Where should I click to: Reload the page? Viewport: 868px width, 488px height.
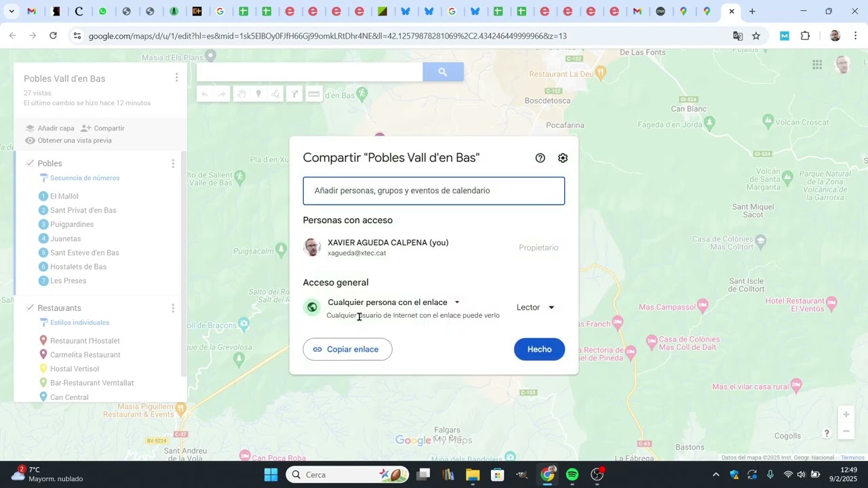pos(54,36)
